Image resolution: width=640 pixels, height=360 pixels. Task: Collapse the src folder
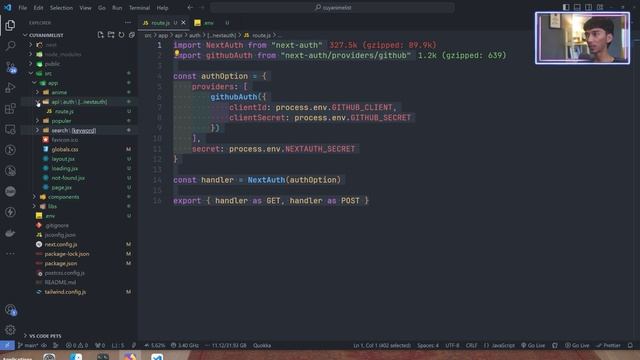[31, 73]
